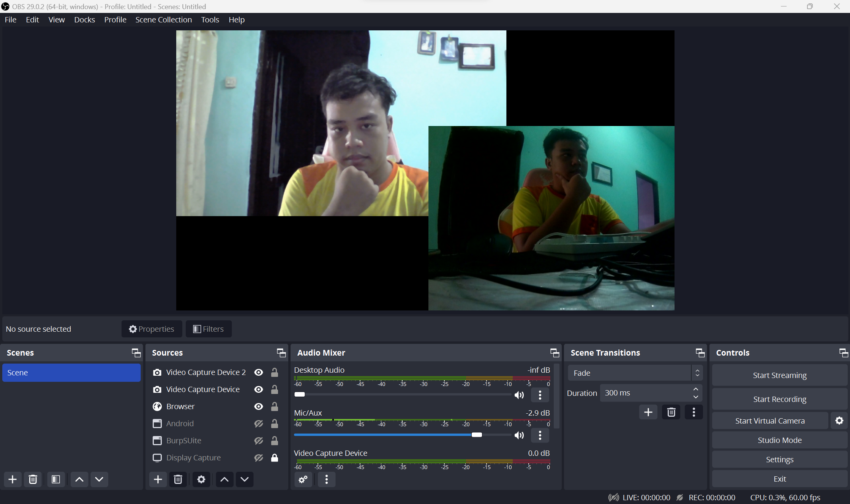Unlock Display Capture source padlock
The width and height of the screenshot is (850, 504).
click(275, 458)
